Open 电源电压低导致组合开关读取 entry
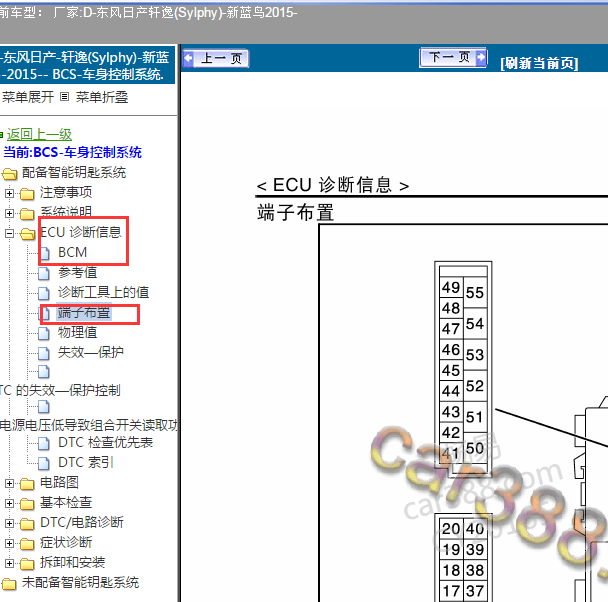 point(88,425)
